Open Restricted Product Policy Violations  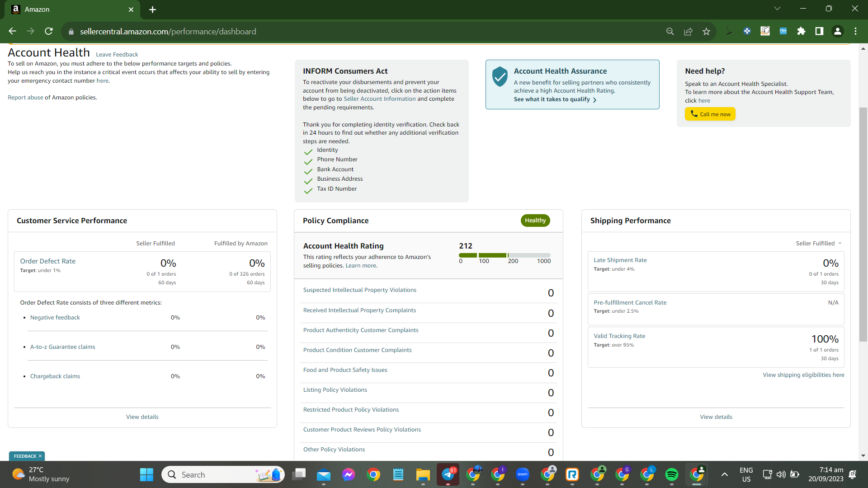click(x=351, y=410)
